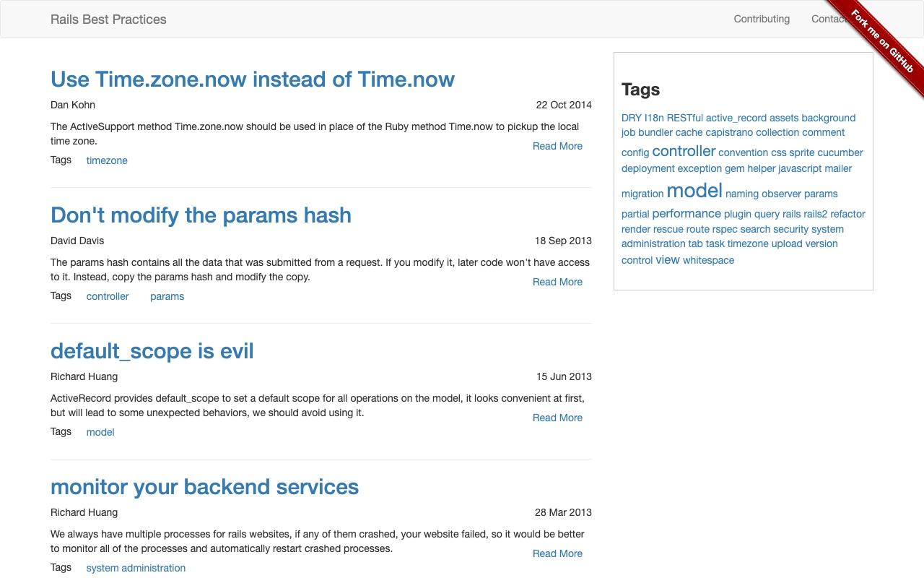The image size is (924, 578).
Task: Click the cache tag in Tags cloud
Action: click(689, 132)
